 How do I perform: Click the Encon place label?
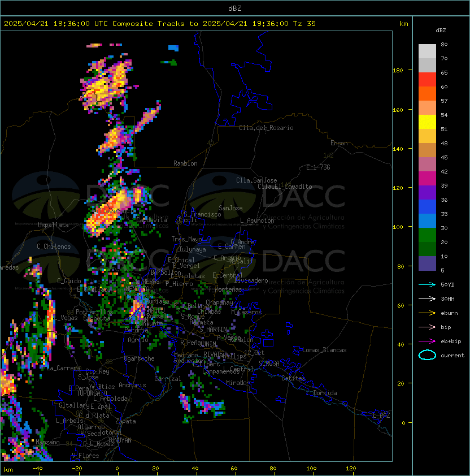[339, 143]
